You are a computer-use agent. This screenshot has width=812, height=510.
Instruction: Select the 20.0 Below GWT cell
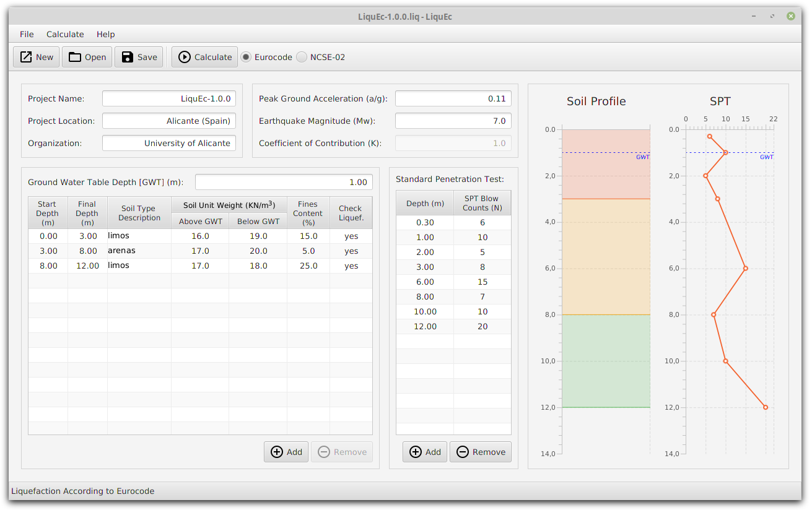258,251
